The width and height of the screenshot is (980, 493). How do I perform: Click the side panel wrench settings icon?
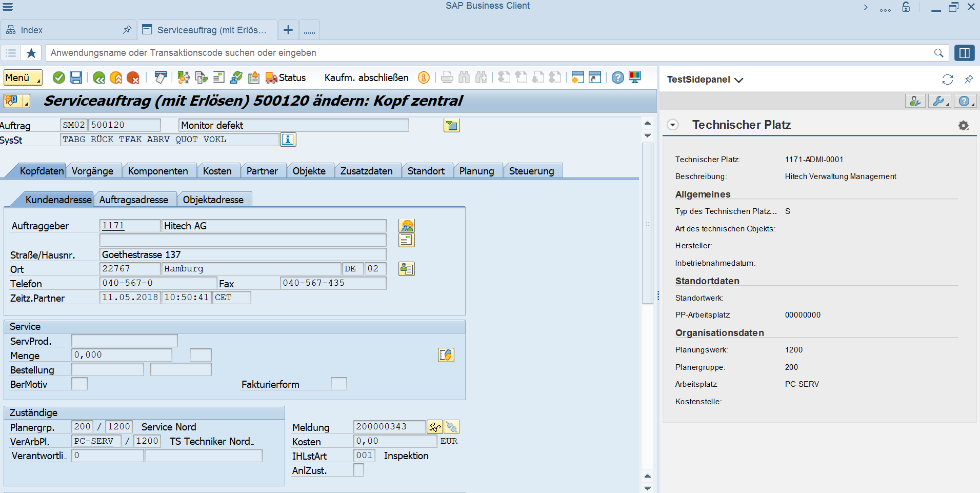[x=939, y=101]
